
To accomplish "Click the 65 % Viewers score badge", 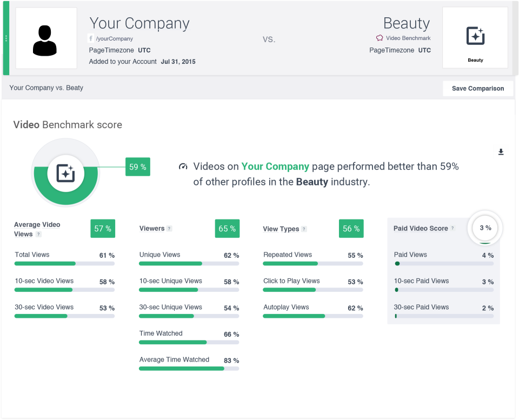I will [227, 229].
